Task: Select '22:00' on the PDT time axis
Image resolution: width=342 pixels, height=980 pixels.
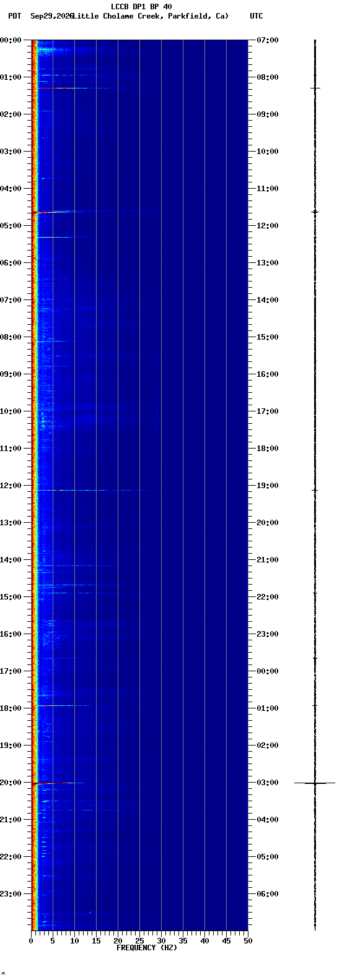Action: click(11, 857)
